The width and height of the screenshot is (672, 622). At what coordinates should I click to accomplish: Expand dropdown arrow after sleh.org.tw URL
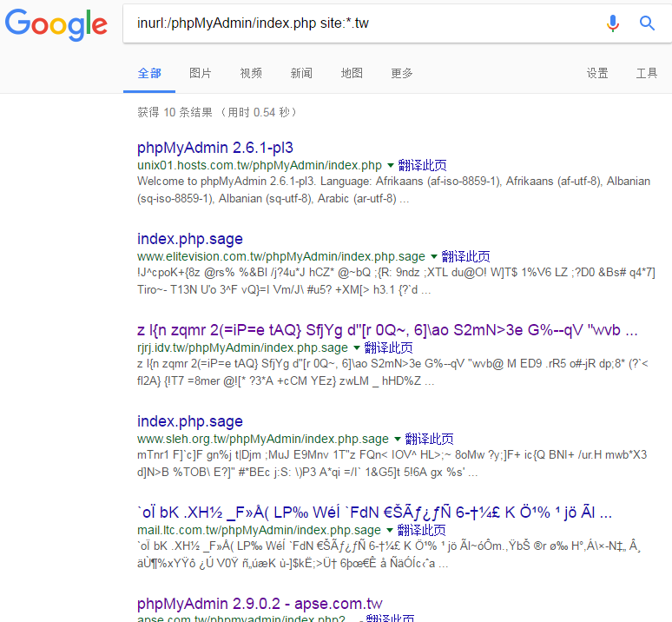398,440
